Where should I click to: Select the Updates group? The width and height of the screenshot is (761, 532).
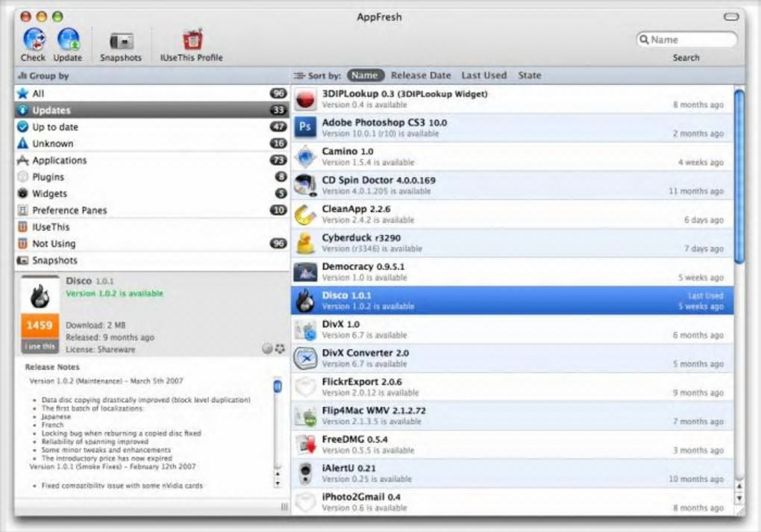point(152,110)
